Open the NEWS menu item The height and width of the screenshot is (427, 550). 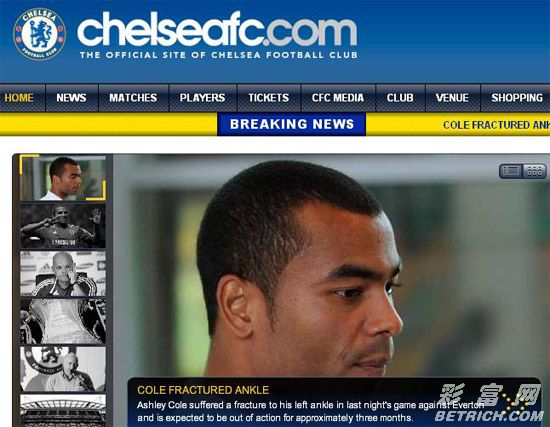click(x=71, y=98)
